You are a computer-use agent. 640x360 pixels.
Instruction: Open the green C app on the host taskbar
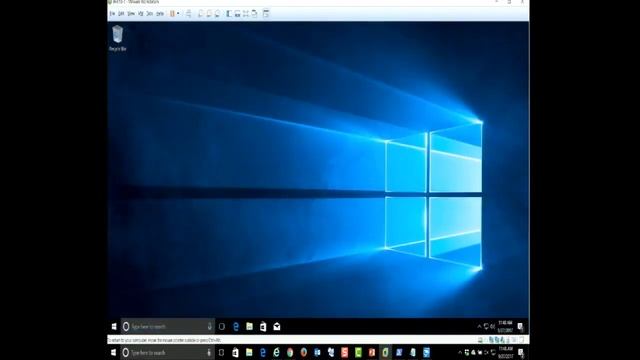pyautogui.click(x=358, y=353)
